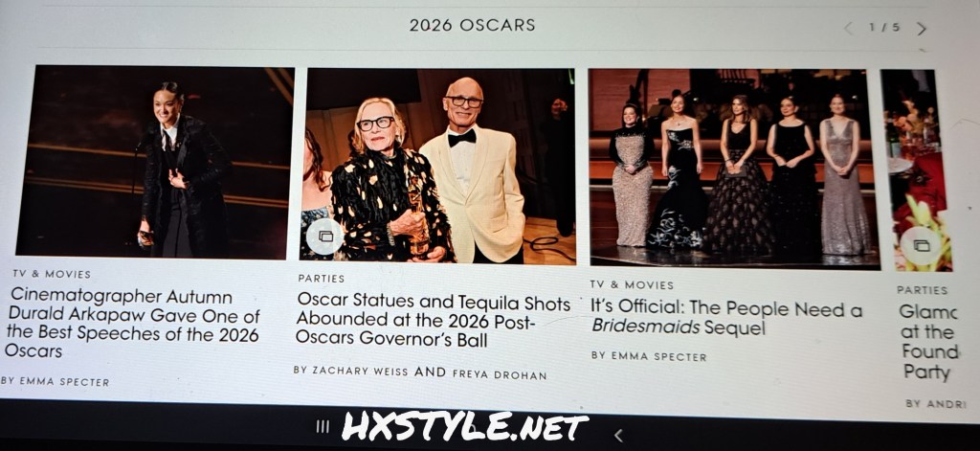980x451 pixels.
Task: Tap Android recent apps navigation icon
Action: pyautogui.click(x=323, y=426)
